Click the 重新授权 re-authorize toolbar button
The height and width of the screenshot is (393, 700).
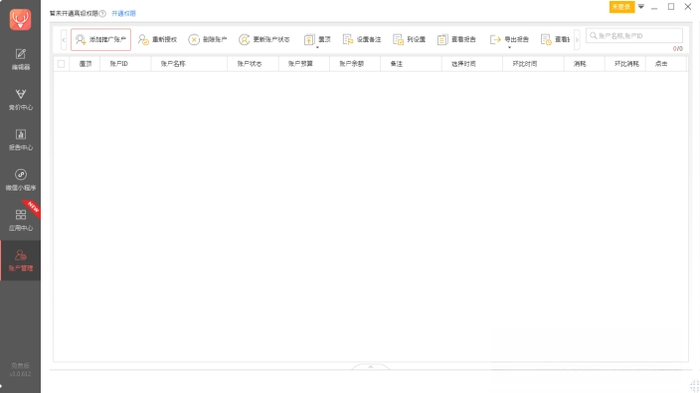click(158, 39)
